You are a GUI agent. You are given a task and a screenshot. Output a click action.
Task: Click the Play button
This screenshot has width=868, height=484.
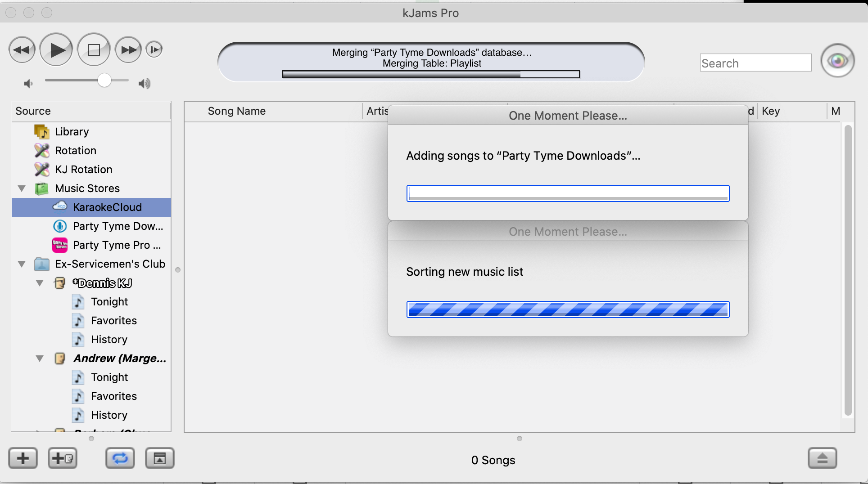pyautogui.click(x=56, y=50)
